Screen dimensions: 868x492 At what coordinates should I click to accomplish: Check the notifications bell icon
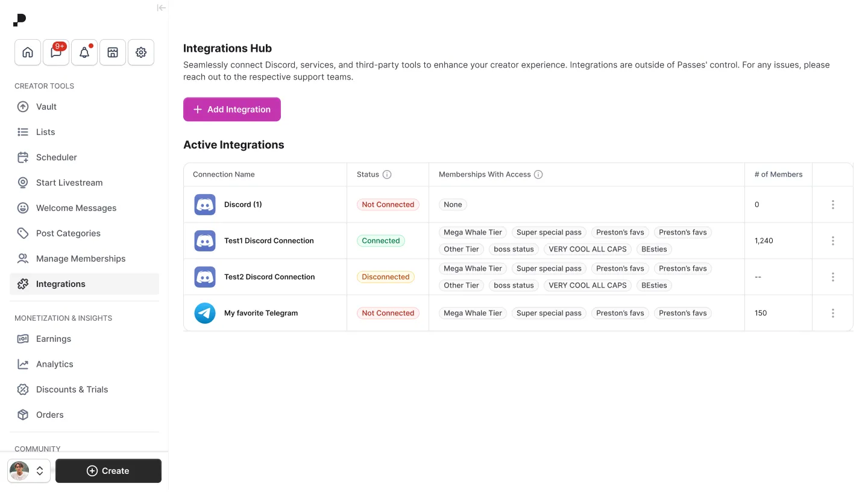pyautogui.click(x=84, y=52)
